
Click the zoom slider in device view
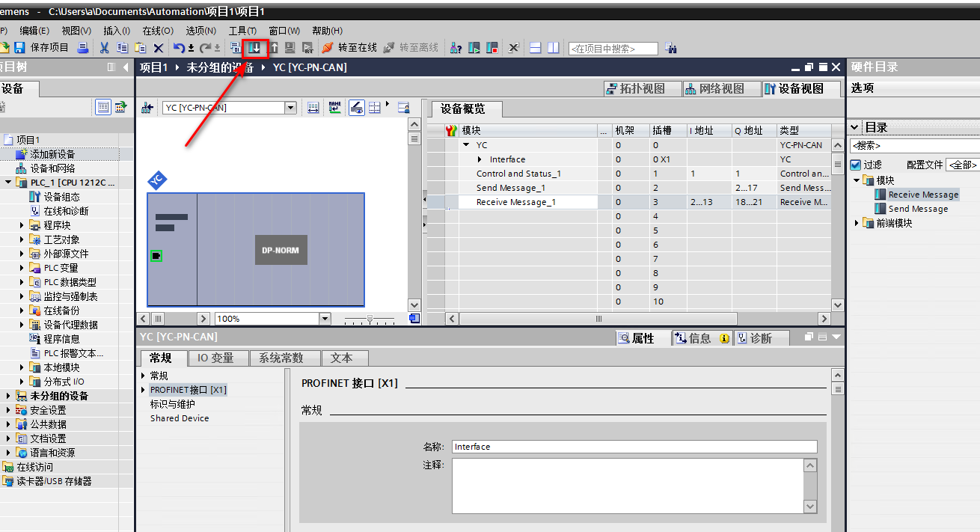(x=370, y=319)
